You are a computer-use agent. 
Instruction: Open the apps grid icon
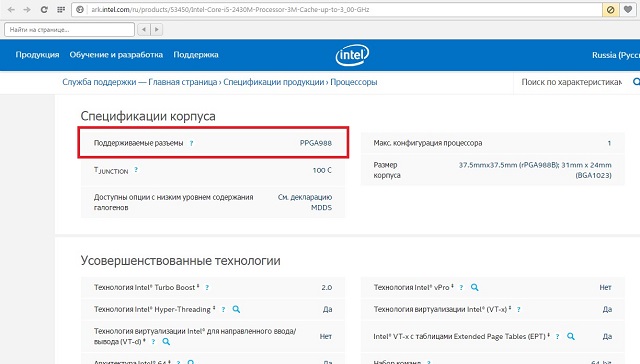pyautogui.click(x=61, y=9)
